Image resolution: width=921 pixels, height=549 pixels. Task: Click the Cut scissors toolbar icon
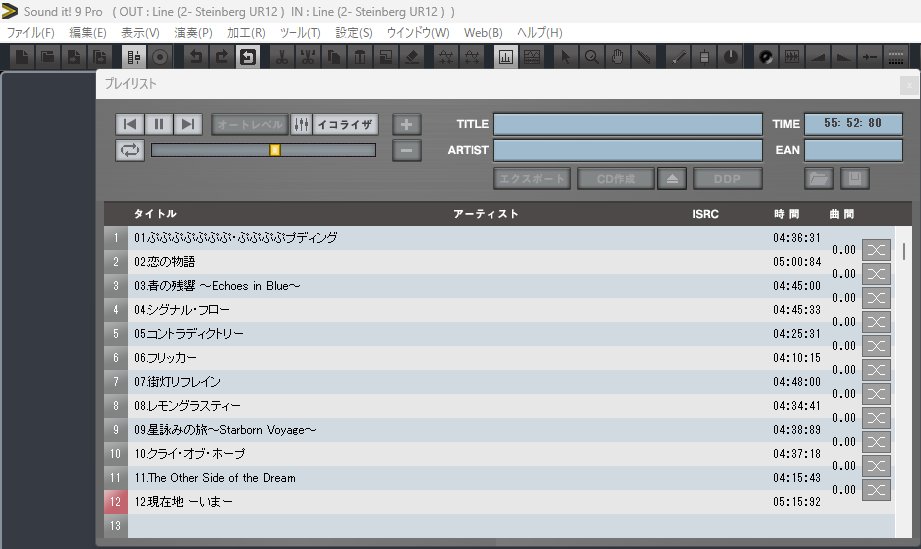tap(282, 57)
